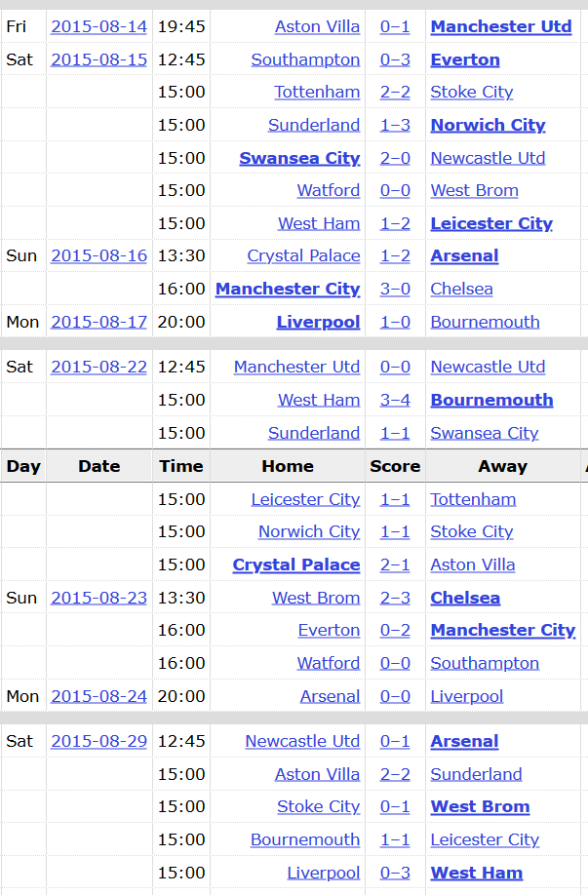
Task: Open the 2015-08-23 date link
Action: click(98, 599)
